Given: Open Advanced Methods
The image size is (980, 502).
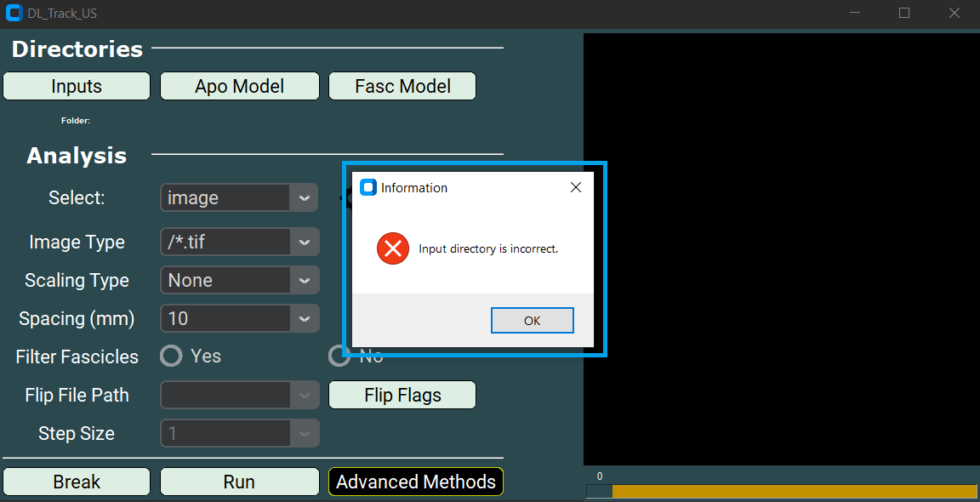Looking at the screenshot, I should pyautogui.click(x=415, y=482).
